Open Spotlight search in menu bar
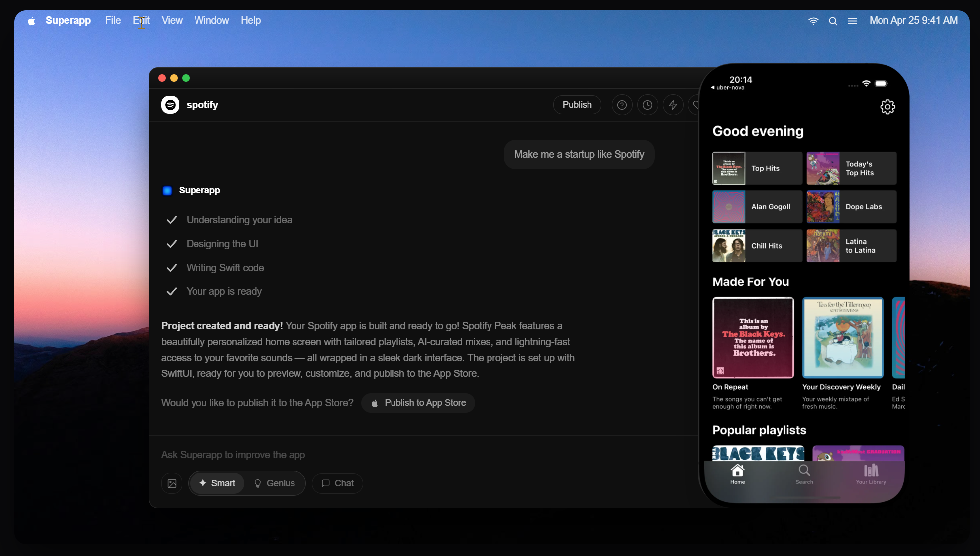The width and height of the screenshot is (980, 556). pyautogui.click(x=833, y=21)
